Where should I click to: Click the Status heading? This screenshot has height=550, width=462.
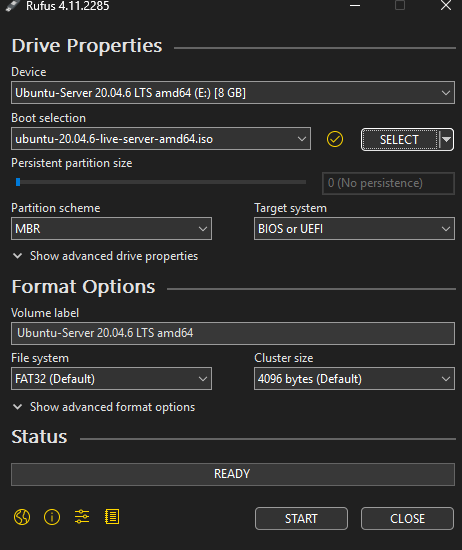39,437
